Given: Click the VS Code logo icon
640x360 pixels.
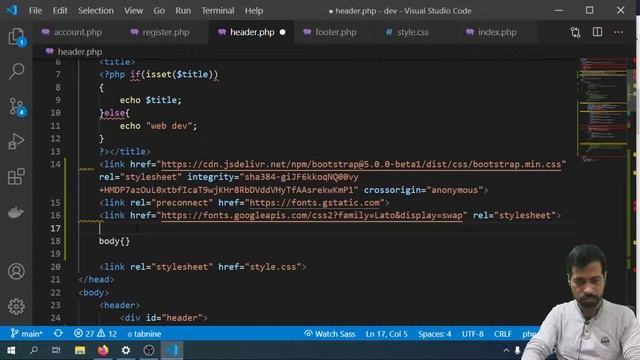Looking at the screenshot, I should [x=12, y=10].
